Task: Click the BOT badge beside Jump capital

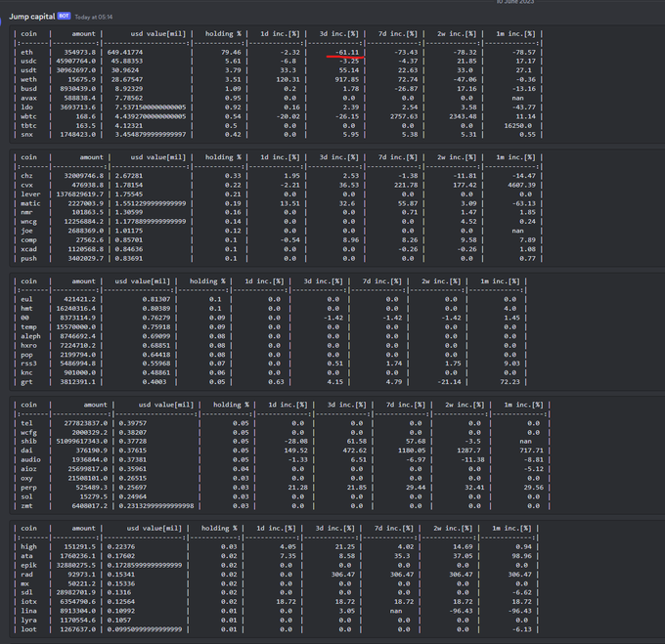Action: (x=64, y=16)
